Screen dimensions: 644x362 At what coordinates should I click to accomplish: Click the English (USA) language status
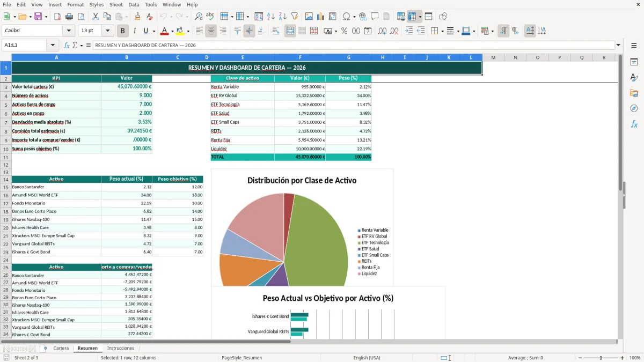point(367,358)
